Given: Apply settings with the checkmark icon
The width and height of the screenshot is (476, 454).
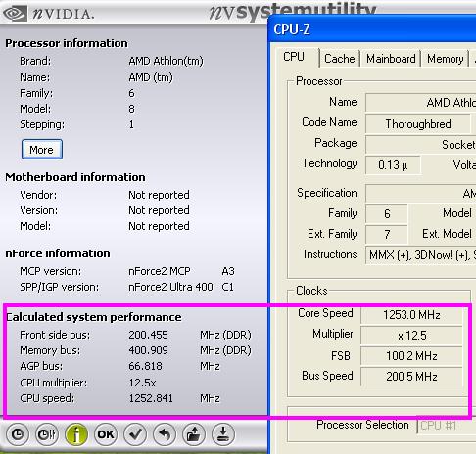Looking at the screenshot, I should pos(135,434).
